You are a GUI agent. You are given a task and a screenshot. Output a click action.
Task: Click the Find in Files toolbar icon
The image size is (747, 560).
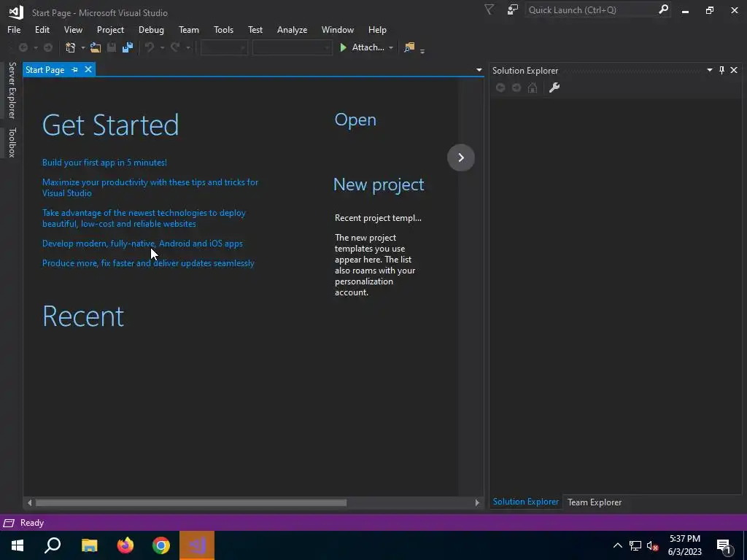click(409, 47)
